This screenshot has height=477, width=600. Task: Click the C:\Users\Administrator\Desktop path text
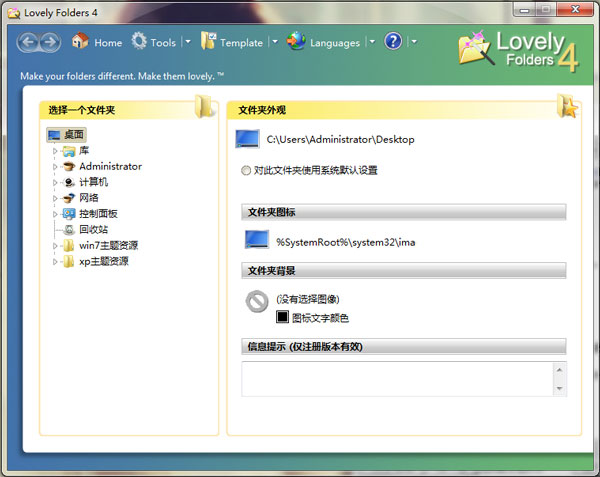click(340, 140)
